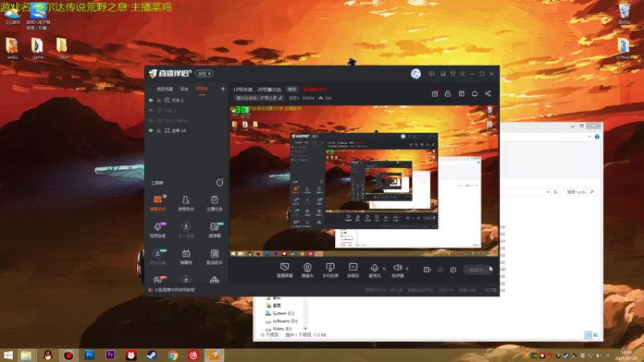Image resolution: width=644 pixels, height=362 pixels.
Task: Open the 虚拟形象 virtual avatar tool
Action: pyautogui.click(x=157, y=257)
